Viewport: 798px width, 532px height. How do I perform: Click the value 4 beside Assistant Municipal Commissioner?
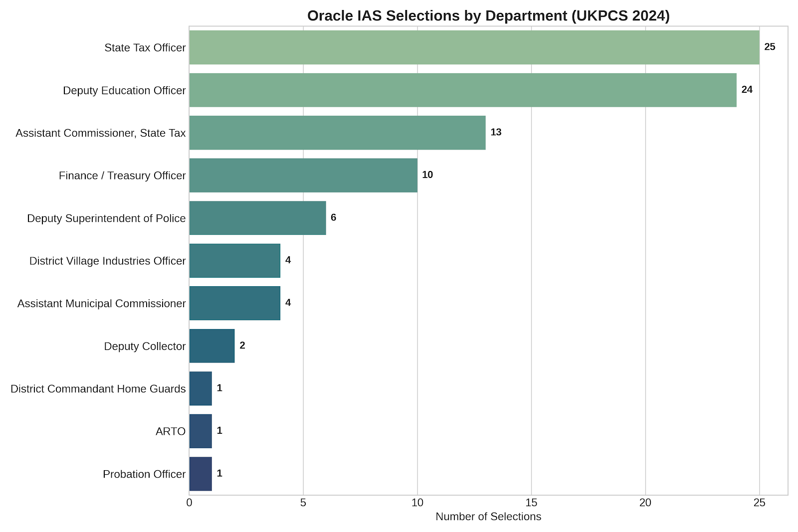[x=288, y=303]
